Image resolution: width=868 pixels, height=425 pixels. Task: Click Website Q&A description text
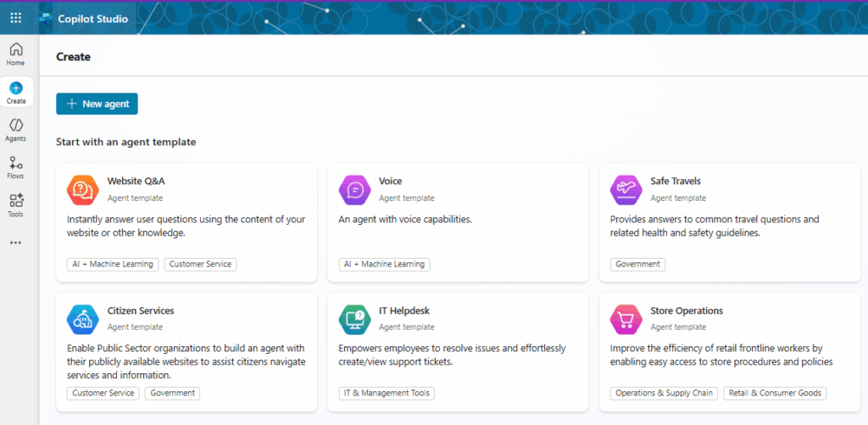click(186, 226)
